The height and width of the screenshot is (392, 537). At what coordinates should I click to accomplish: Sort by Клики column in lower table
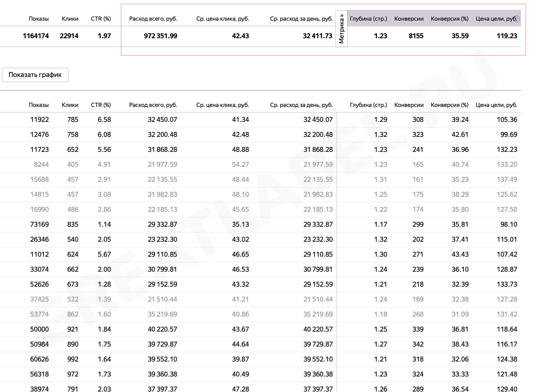click(x=70, y=105)
